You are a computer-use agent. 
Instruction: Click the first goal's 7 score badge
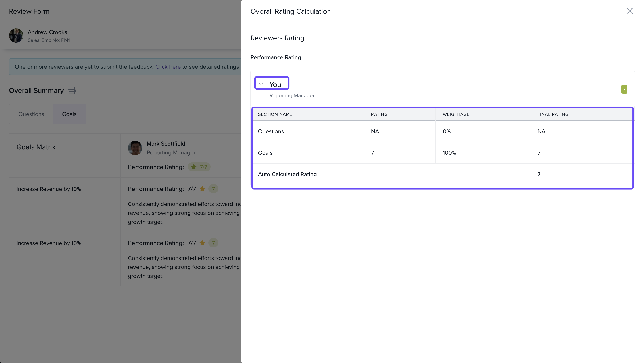pos(213,189)
